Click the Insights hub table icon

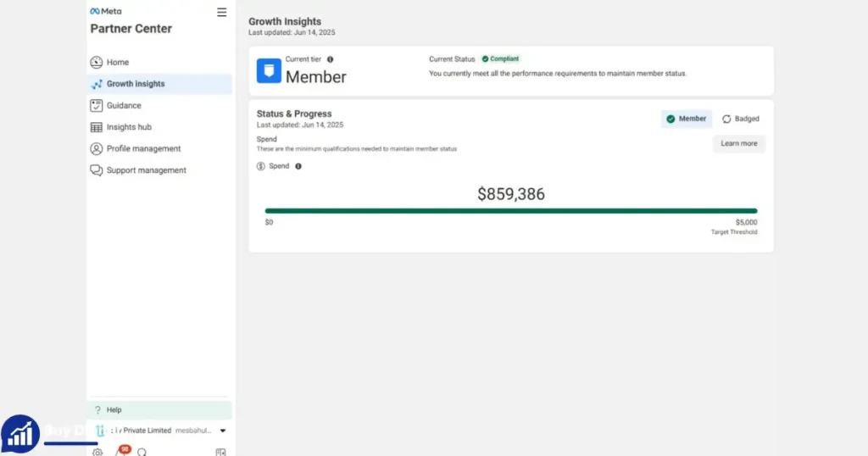coord(97,127)
